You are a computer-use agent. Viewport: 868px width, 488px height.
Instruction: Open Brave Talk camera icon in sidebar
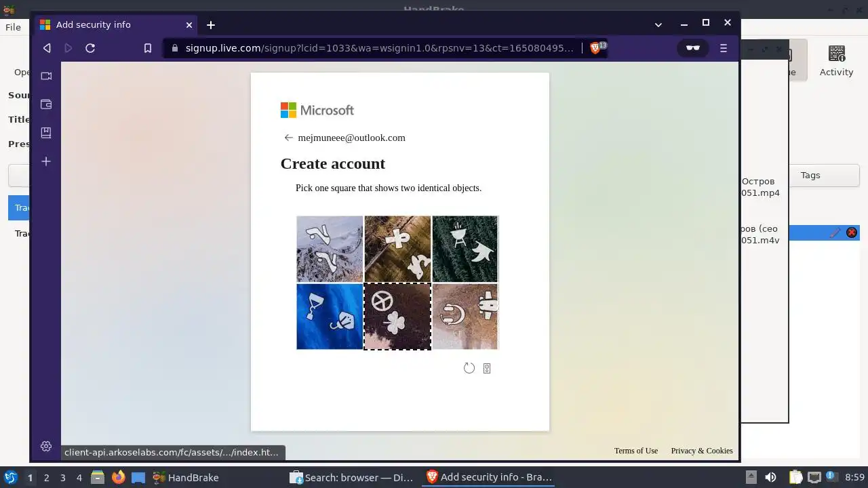(46, 76)
